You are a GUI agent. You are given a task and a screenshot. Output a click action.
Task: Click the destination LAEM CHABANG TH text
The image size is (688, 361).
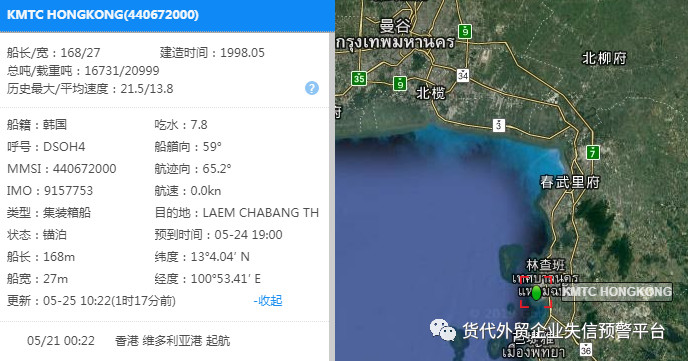[261, 213]
